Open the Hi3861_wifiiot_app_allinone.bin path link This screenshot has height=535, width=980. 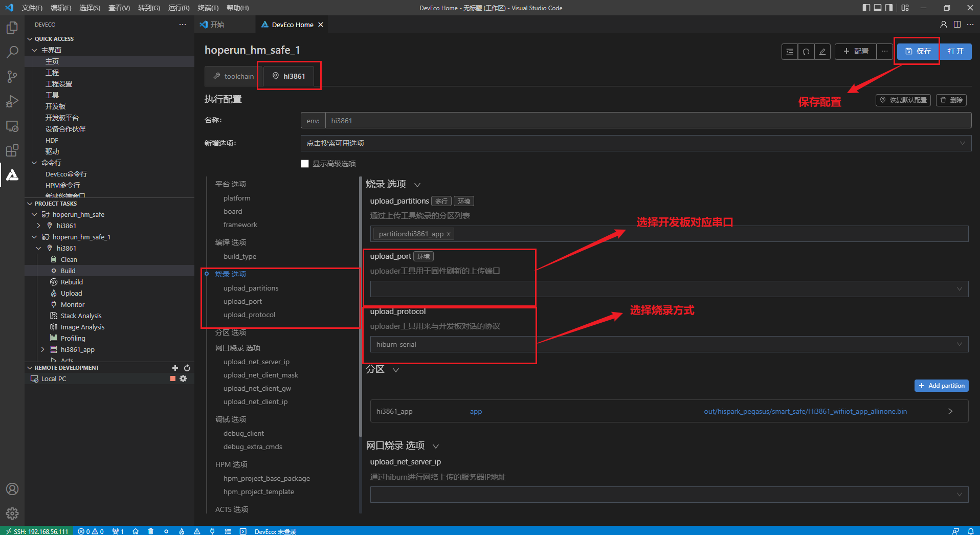click(805, 411)
